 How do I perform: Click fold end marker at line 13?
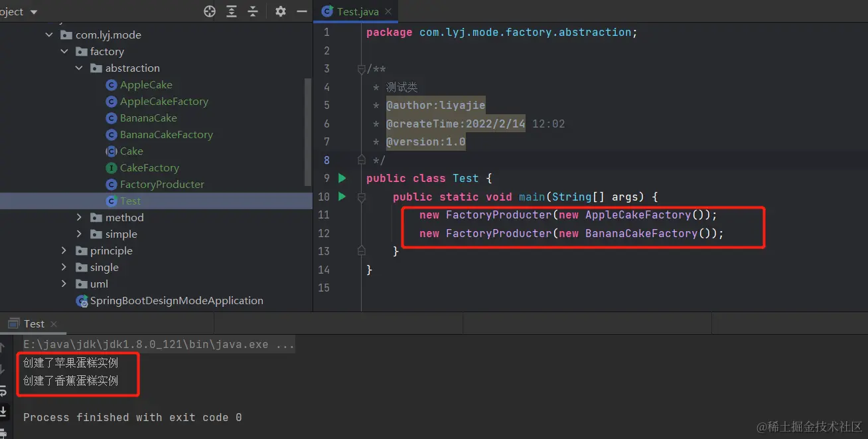click(361, 250)
